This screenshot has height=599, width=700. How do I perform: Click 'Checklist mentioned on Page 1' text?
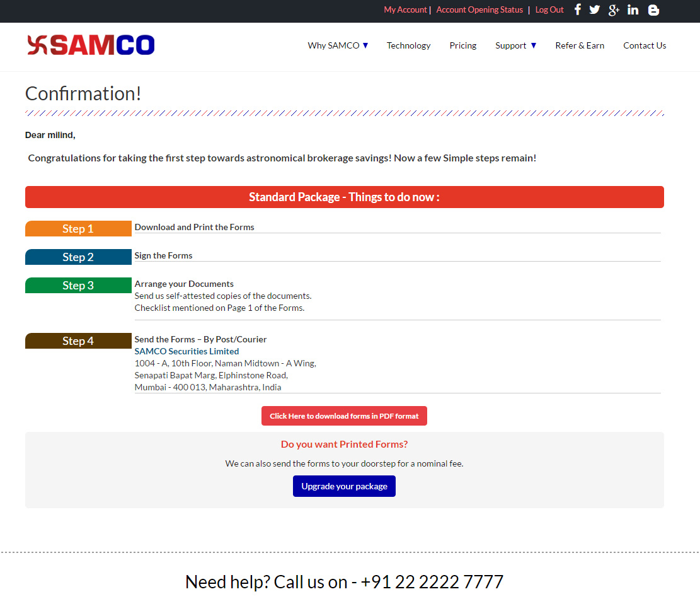219,308
